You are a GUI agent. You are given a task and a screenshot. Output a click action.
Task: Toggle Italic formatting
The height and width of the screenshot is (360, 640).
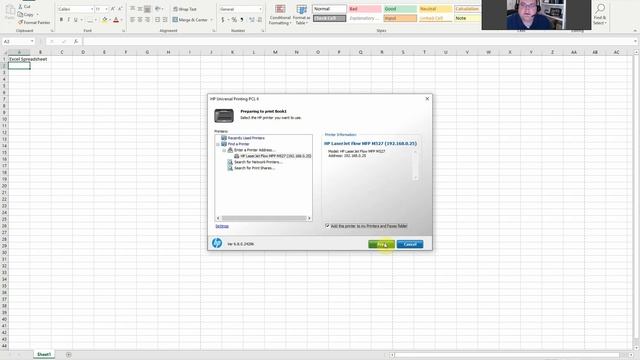point(69,20)
